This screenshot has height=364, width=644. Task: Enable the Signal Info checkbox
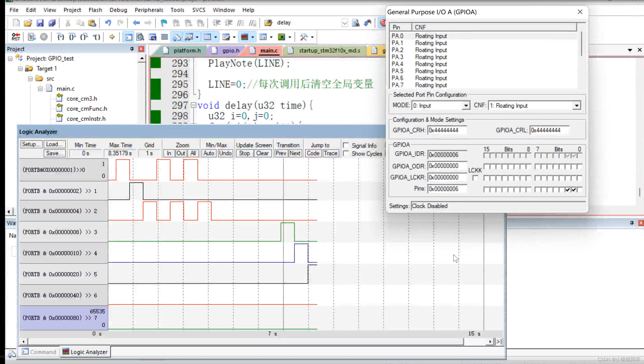pos(345,145)
